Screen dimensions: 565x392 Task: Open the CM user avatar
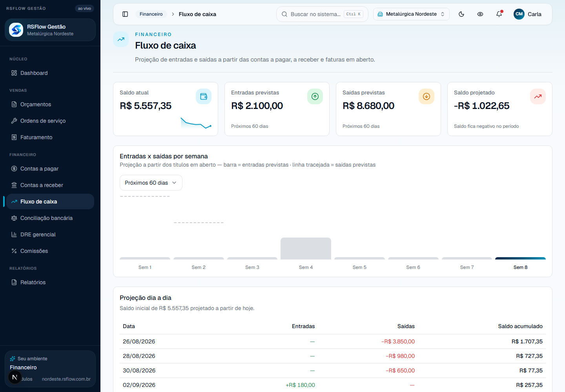coord(519,14)
